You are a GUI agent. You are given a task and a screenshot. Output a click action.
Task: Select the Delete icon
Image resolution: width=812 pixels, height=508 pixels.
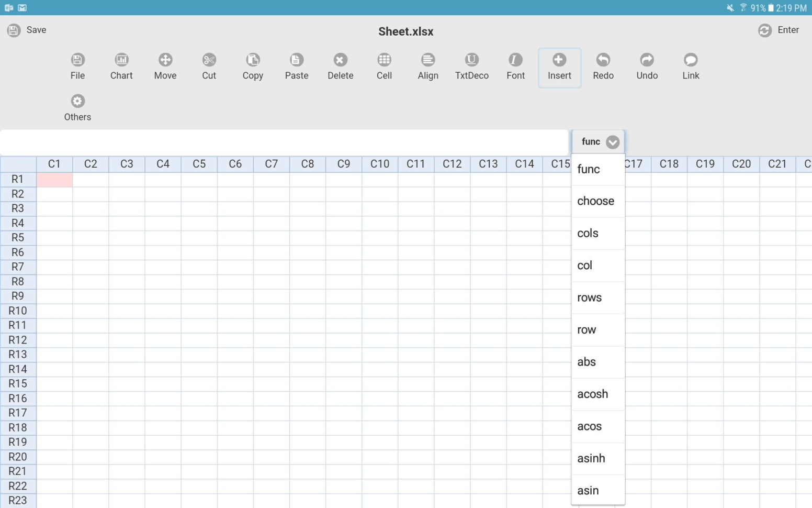pyautogui.click(x=340, y=65)
